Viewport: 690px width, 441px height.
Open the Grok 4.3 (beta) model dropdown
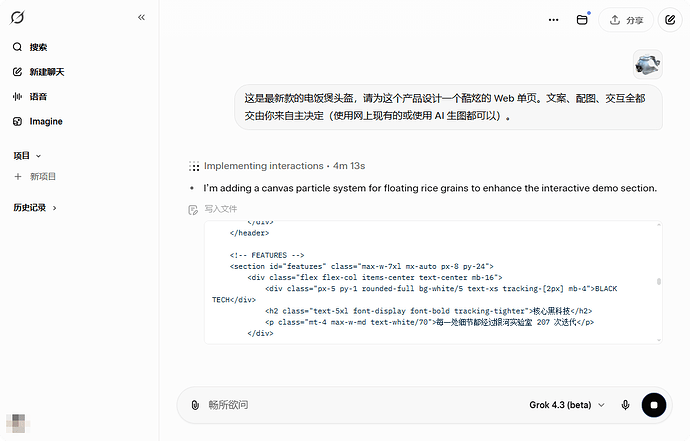point(567,405)
